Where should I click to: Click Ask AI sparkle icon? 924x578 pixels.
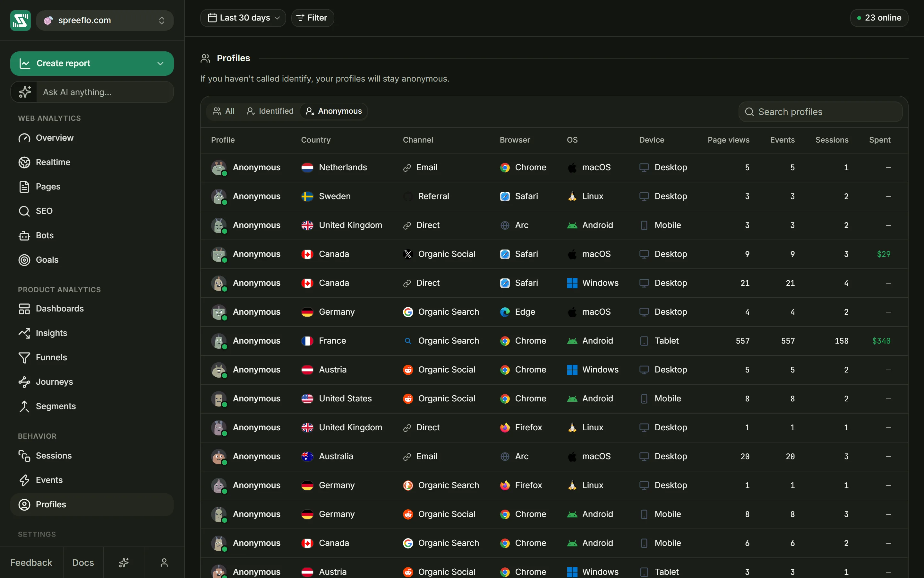coord(24,92)
